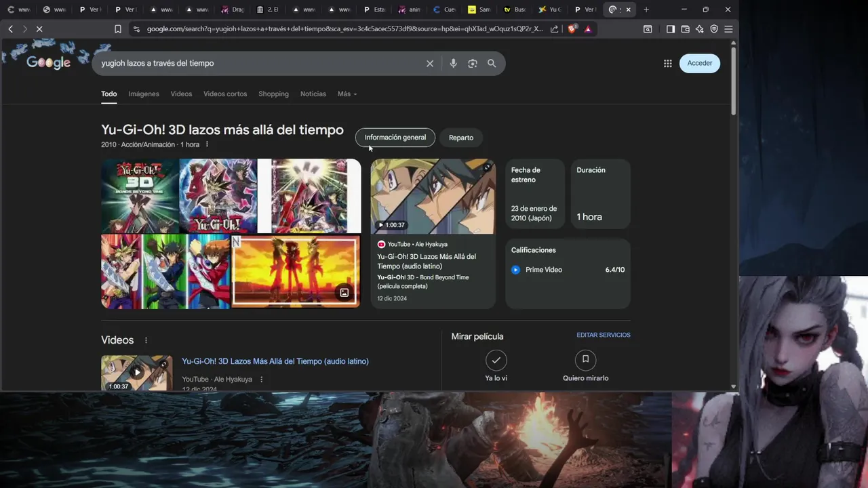Image resolution: width=868 pixels, height=488 pixels.
Task: Open the Yu-Gi-Oh! 3D Bonds Beyond Time poster image
Action: pyautogui.click(x=140, y=196)
